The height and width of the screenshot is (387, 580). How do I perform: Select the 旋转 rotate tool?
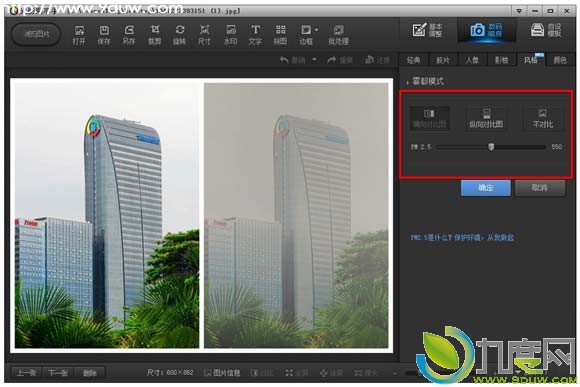(x=179, y=35)
